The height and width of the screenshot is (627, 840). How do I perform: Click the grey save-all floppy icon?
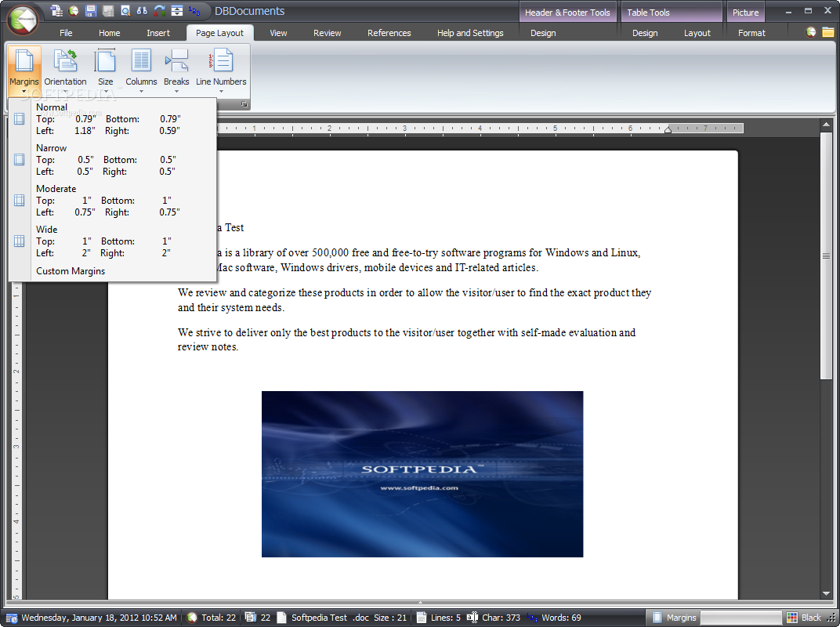pyautogui.click(x=107, y=10)
